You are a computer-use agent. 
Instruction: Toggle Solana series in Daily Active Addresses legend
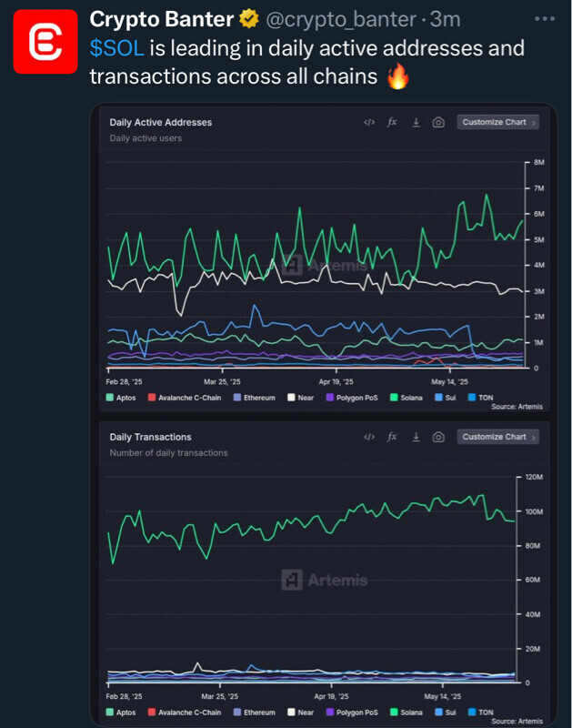[406, 398]
